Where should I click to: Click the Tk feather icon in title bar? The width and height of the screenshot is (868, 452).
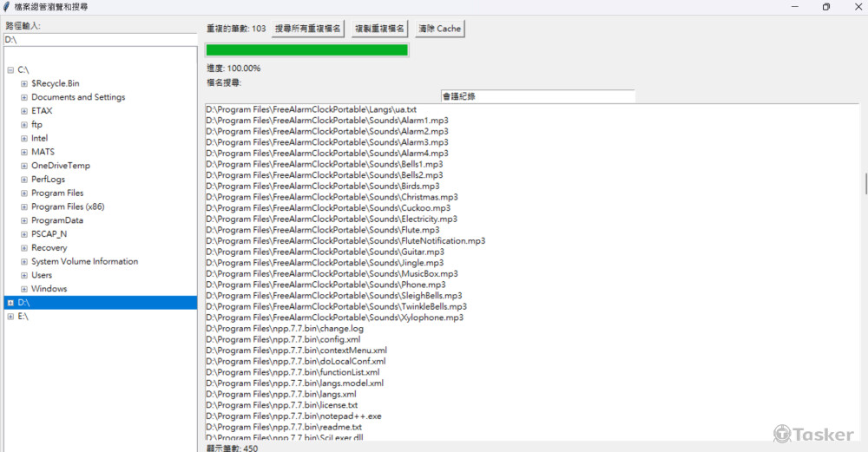[x=6, y=7]
